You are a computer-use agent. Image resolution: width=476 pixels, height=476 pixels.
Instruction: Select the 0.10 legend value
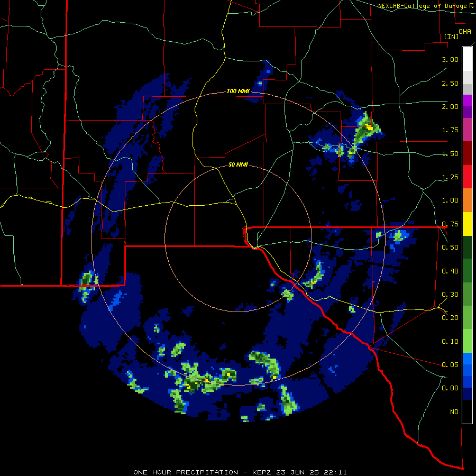pos(450,342)
